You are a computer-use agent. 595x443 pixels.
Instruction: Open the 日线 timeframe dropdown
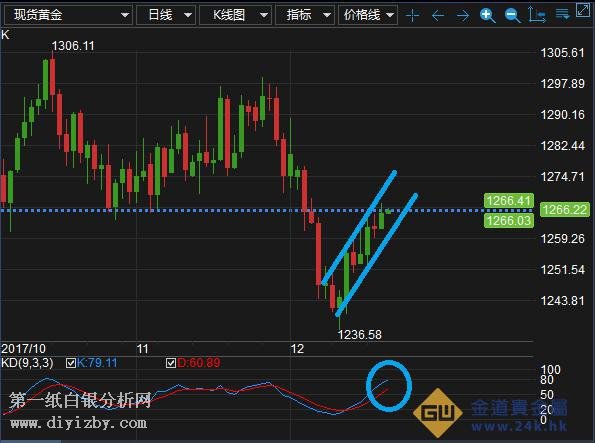click(x=166, y=15)
